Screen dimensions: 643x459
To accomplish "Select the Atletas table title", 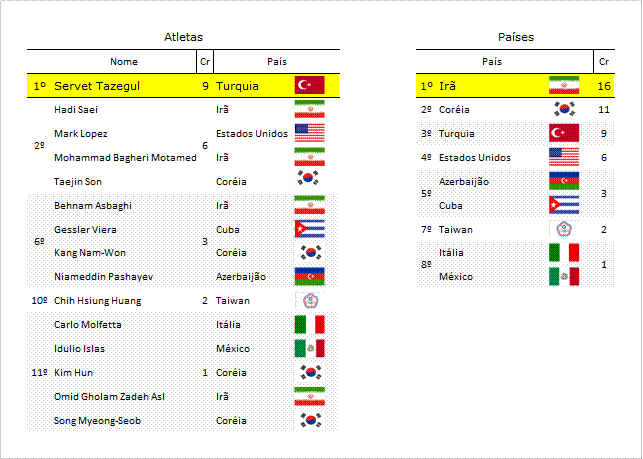I will (183, 37).
